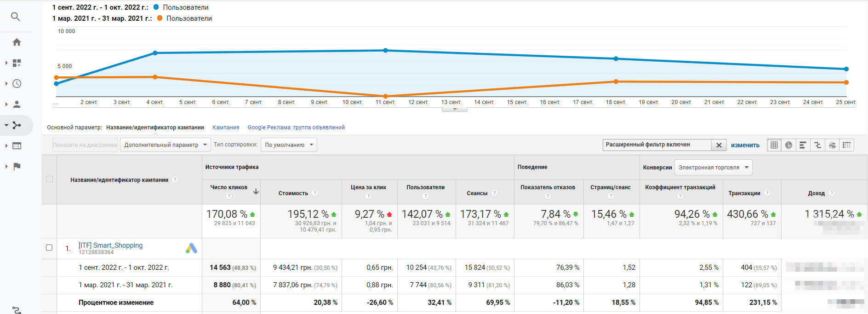The height and width of the screenshot is (314, 868).
Task: Switch to pie chart percentage view
Action: (x=788, y=145)
